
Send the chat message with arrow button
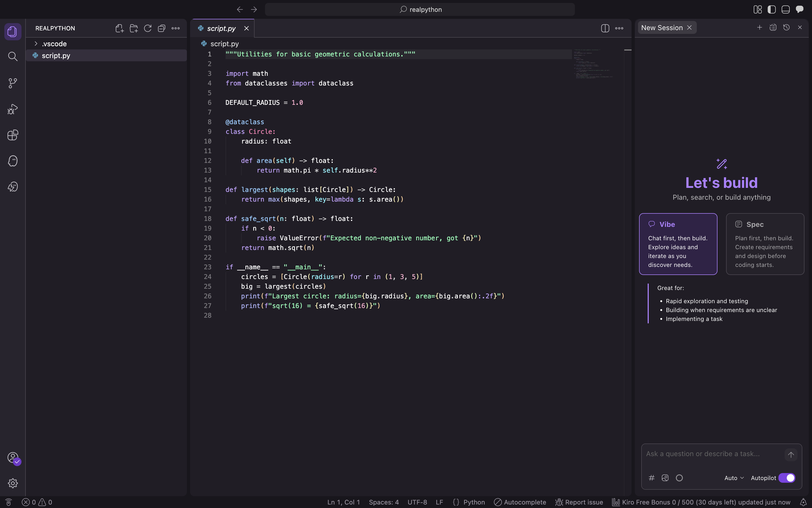[791, 455]
